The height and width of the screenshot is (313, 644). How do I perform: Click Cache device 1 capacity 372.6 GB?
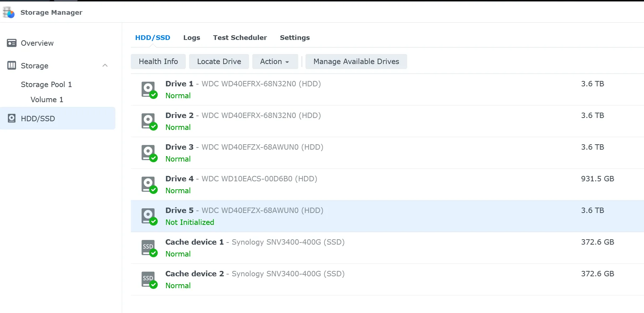tap(598, 242)
